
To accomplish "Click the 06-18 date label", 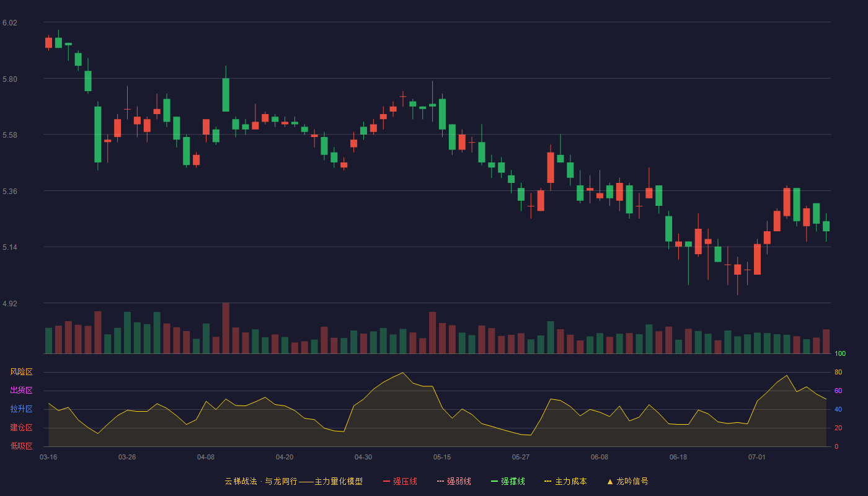I will (678, 457).
